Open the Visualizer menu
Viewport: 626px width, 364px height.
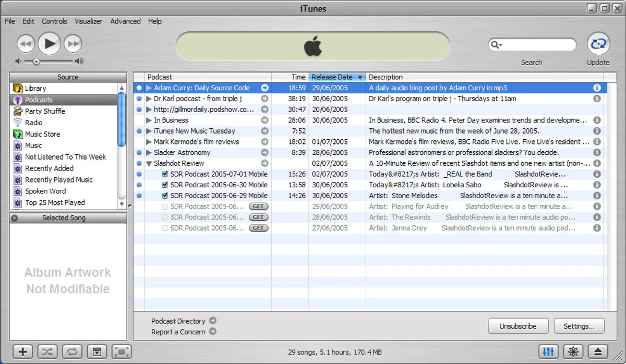[x=89, y=21]
